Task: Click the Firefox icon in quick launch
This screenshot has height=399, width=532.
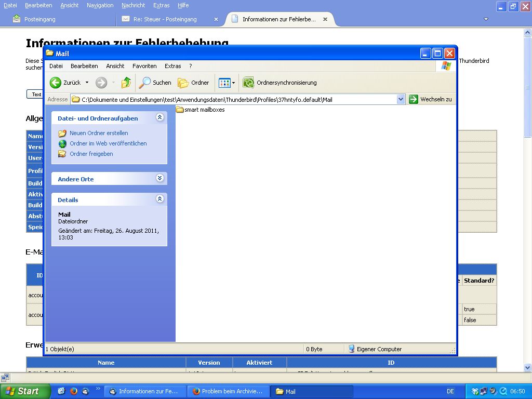Action: (x=73, y=391)
